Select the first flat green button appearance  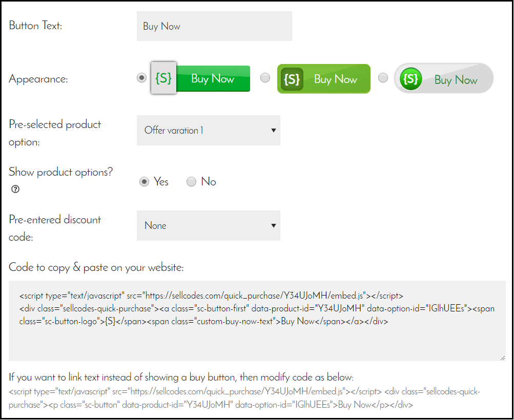click(x=141, y=78)
